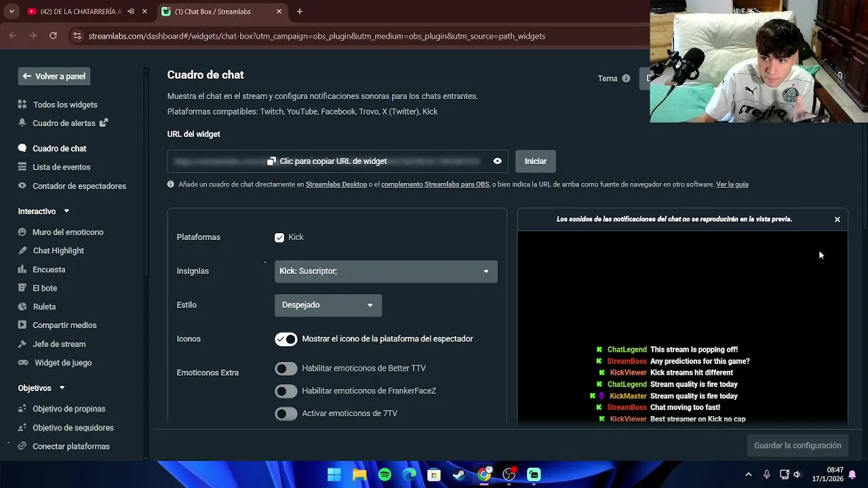Viewport: 868px width, 488px height.
Task: Click Guardar la configuración button
Action: click(x=797, y=445)
